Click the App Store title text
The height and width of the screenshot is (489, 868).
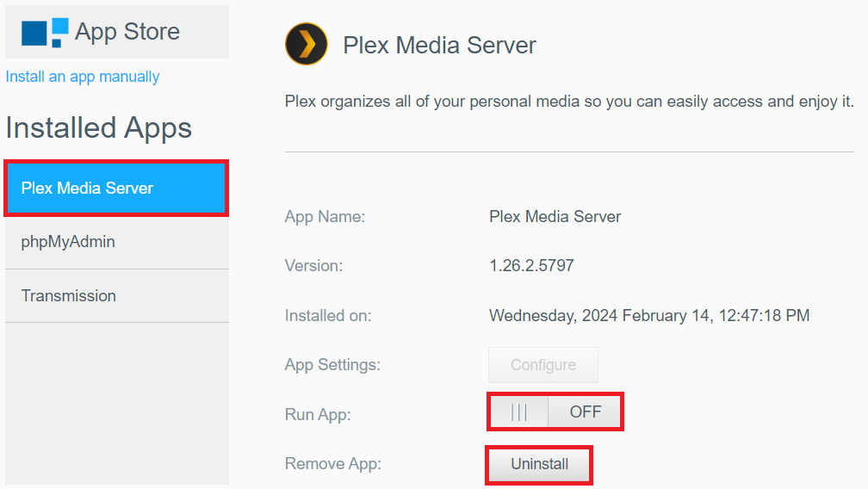point(127,32)
